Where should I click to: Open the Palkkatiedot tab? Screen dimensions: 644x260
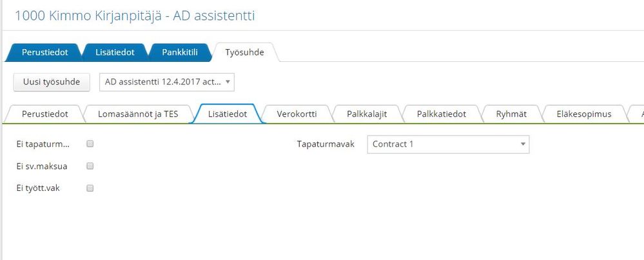click(442, 114)
